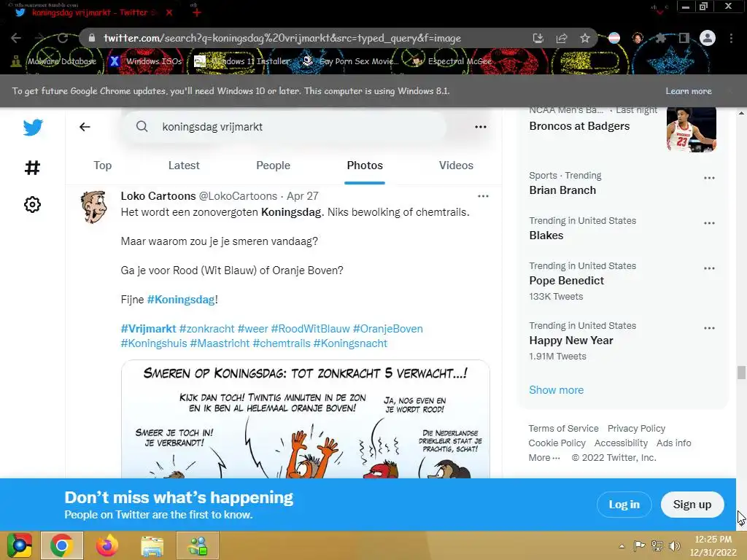
Task: Open Broncos at Badgers event
Action: (x=579, y=125)
